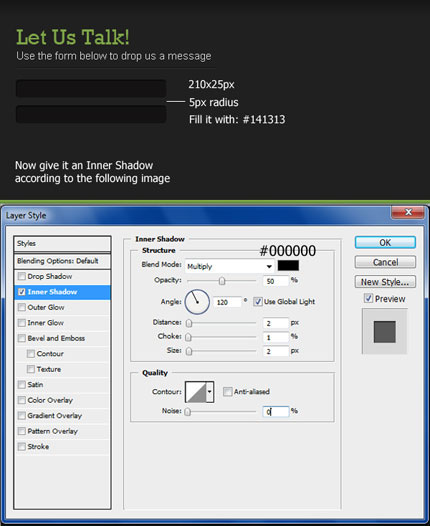This screenshot has width=430, height=526.
Task: Enable the Stroke checkbox
Action: pyautogui.click(x=22, y=446)
